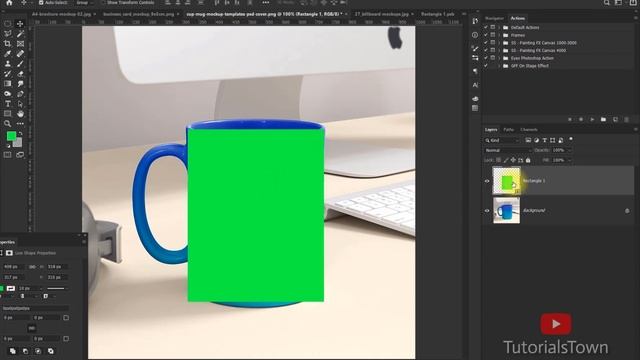Select the Magic Wand tool
The width and height of the screenshot is (640, 360).
coord(20,34)
